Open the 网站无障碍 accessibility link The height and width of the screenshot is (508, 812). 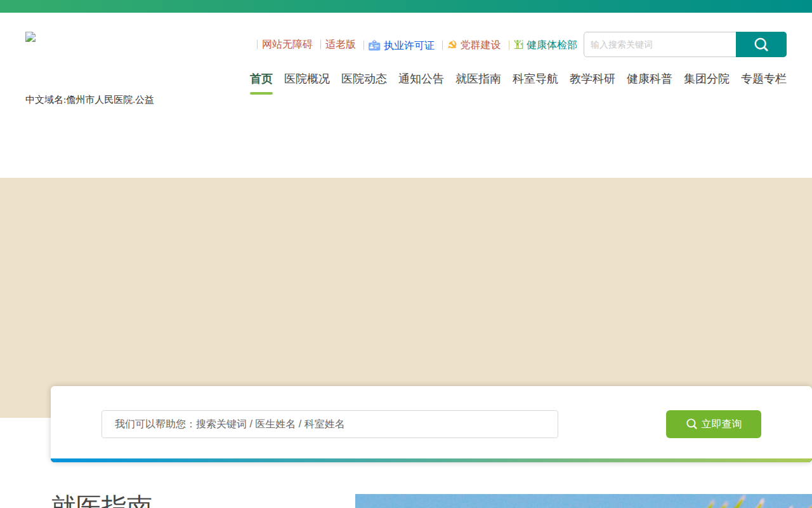pos(287,44)
